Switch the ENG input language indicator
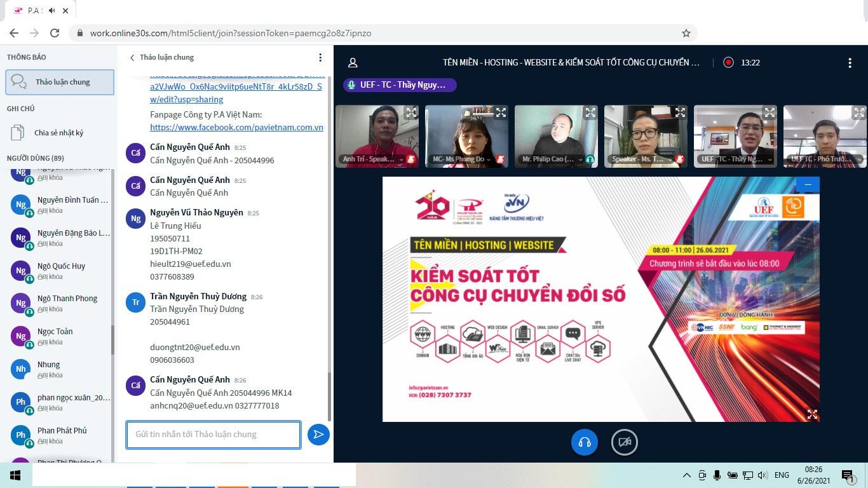Image resolution: width=868 pixels, height=488 pixels. pyautogui.click(x=782, y=475)
